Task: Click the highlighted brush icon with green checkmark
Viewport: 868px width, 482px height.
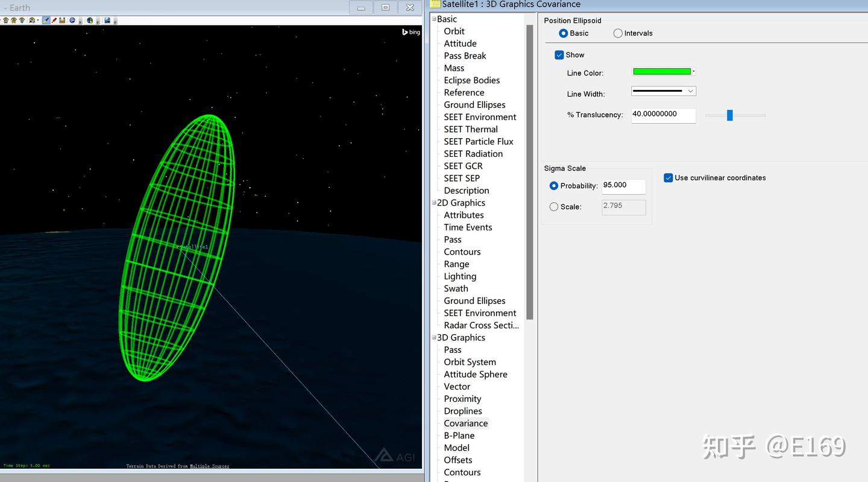Action: [46, 20]
